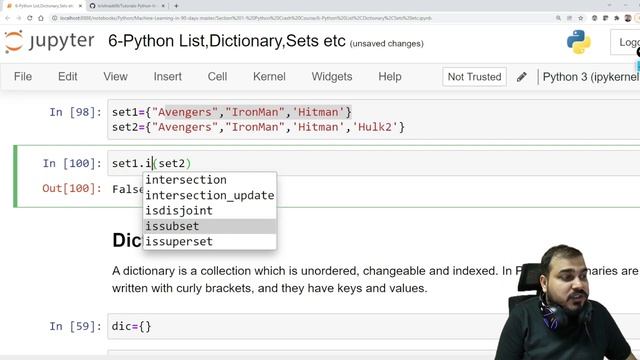Viewport: 640px width, 360px height.
Task: Bookmark this page with the star icon
Action: coord(581,18)
